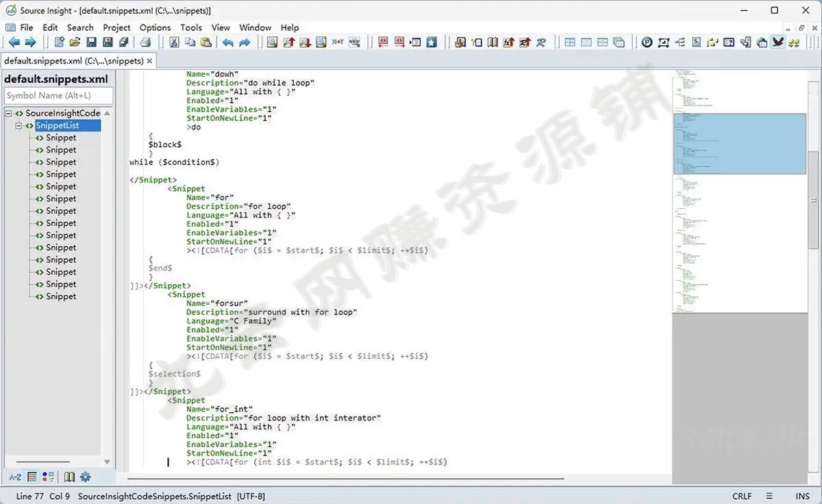Open the X→Y Replace tool
This screenshot has height=504, width=822.
(x=338, y=42)
